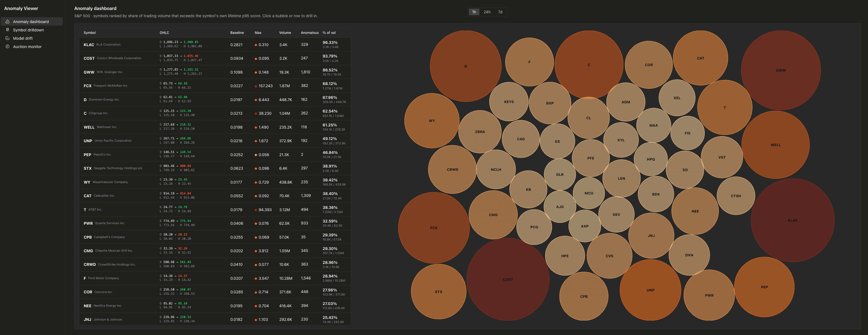Viewport: 868px width, 335px height.
Task: Select the C bubble in chart
Action: pyautogui.click(x=589, y=65)
